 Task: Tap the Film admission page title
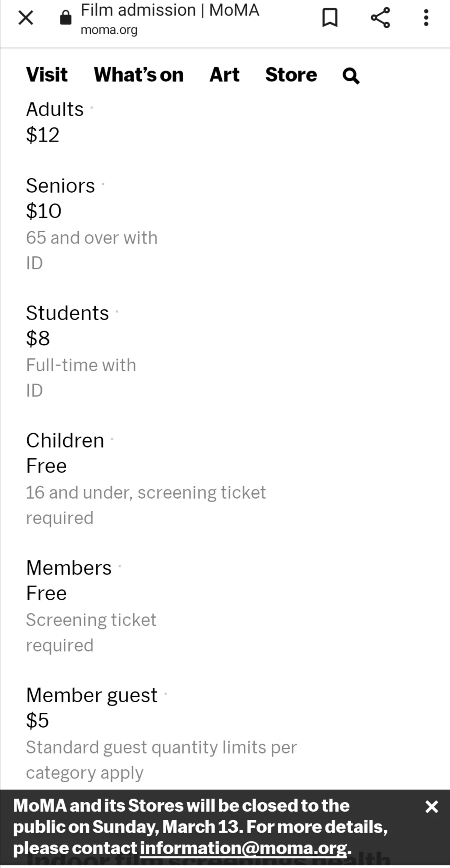(170, 10)
